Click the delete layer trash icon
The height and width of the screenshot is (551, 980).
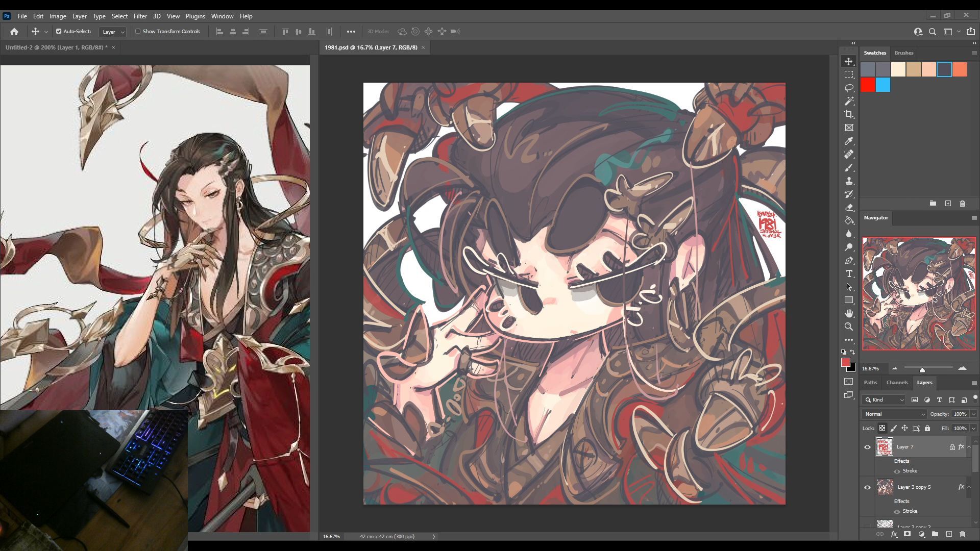(962, 534)
